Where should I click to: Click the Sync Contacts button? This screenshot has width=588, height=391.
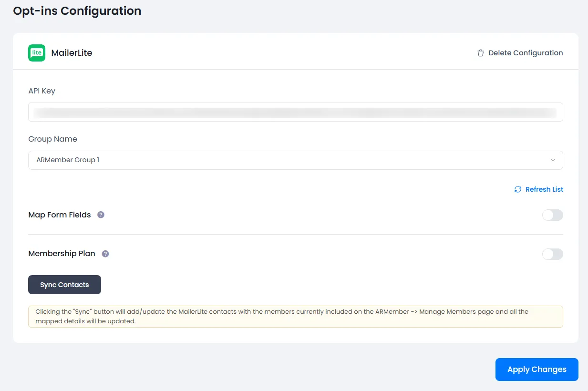tap(64, 285)
